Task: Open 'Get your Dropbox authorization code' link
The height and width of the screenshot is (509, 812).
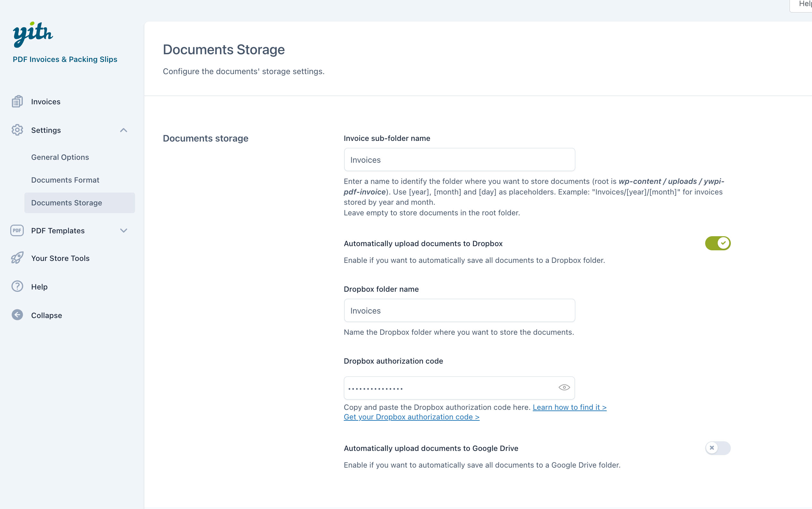Action: (x=411, y=417)
